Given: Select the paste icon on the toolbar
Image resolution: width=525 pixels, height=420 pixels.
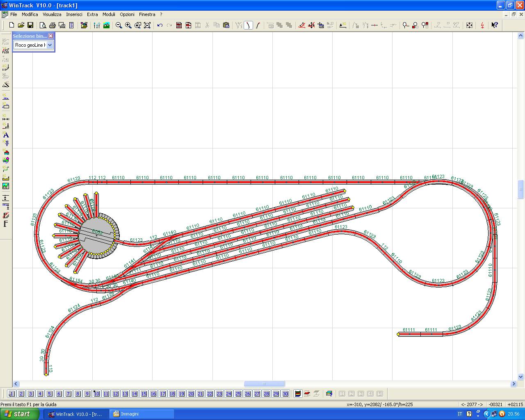Looking at the screenshot, I should (226, 25).
